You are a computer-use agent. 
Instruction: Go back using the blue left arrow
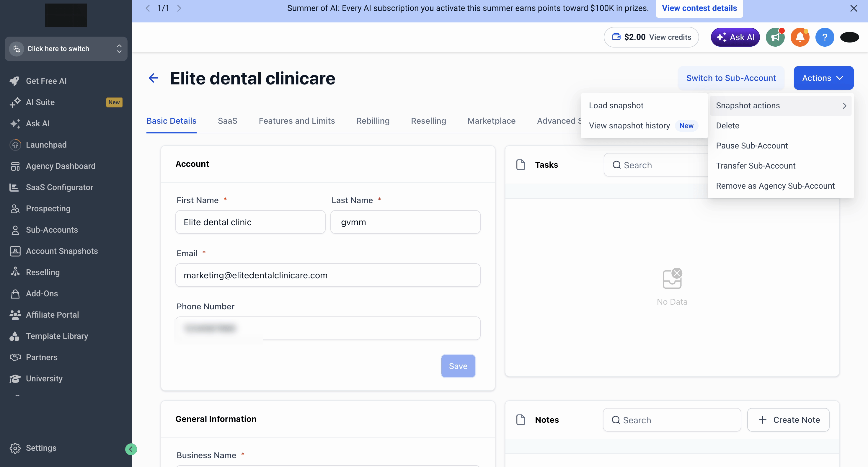point(153,78)
